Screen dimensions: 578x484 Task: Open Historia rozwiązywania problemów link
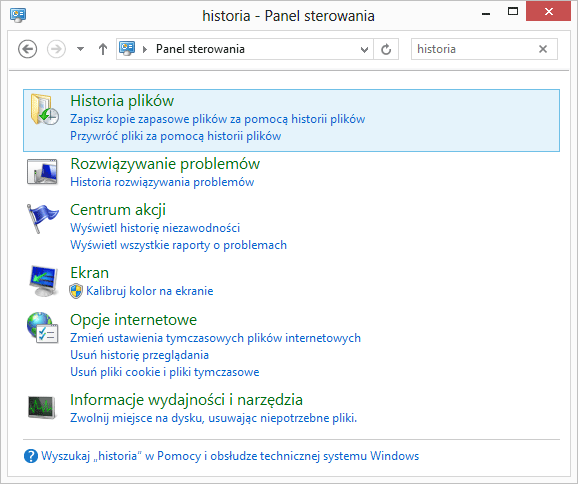click(162, 182)
